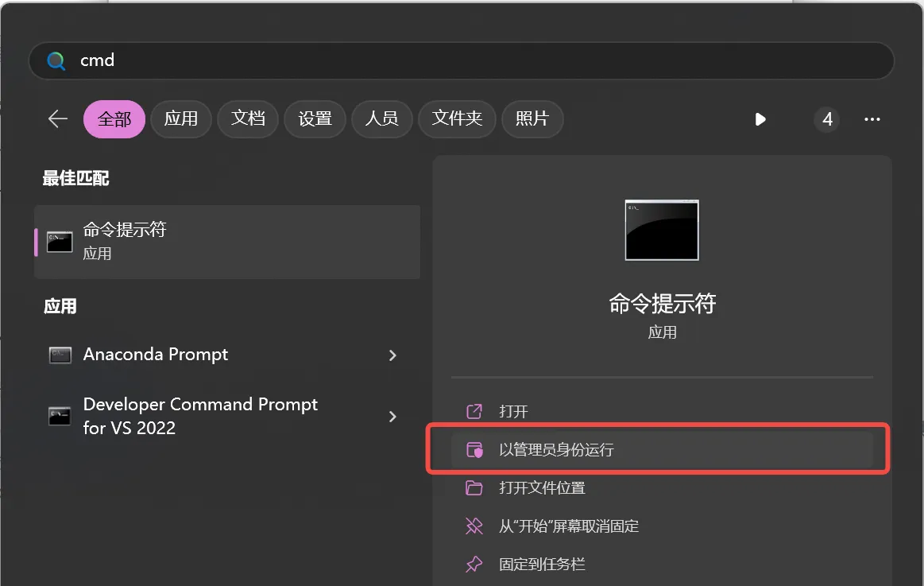Click the Anaconda Prompt app icon
Viewport: 924px width, 586px height.
[x=60, y=355]
